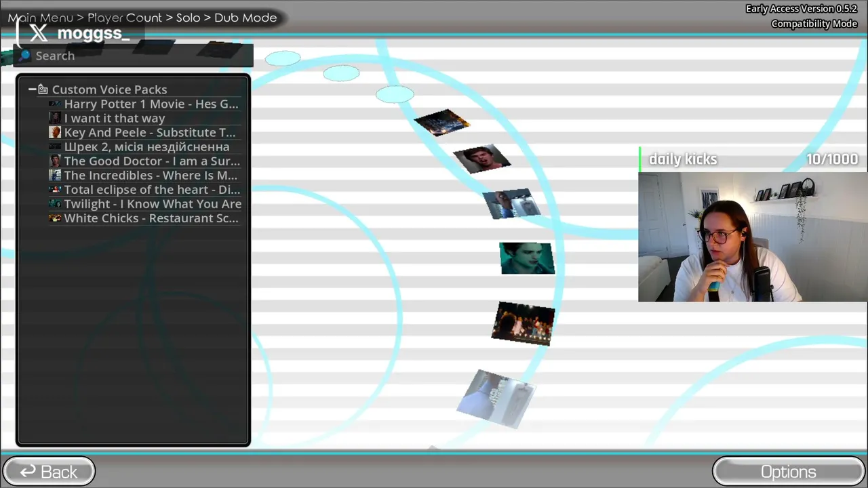Click the icon beside Шрек 2
This screenshot has height=488, width=868.
55,147
